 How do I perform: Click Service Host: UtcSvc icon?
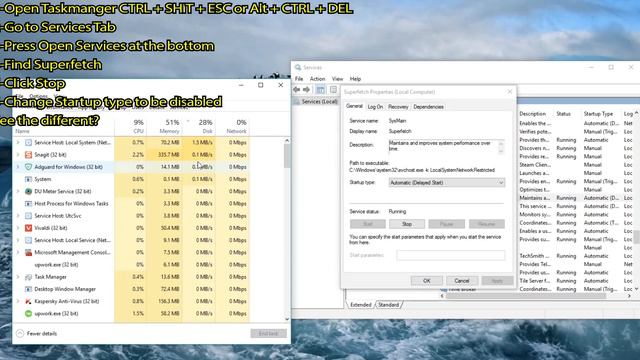[28, 216]
